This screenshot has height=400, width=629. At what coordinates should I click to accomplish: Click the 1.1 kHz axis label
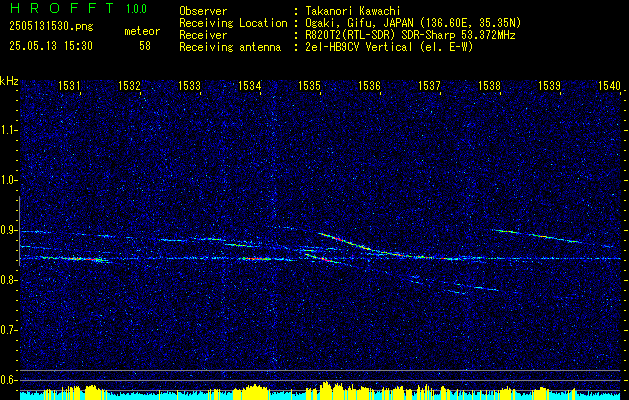(x=7, y=130)
